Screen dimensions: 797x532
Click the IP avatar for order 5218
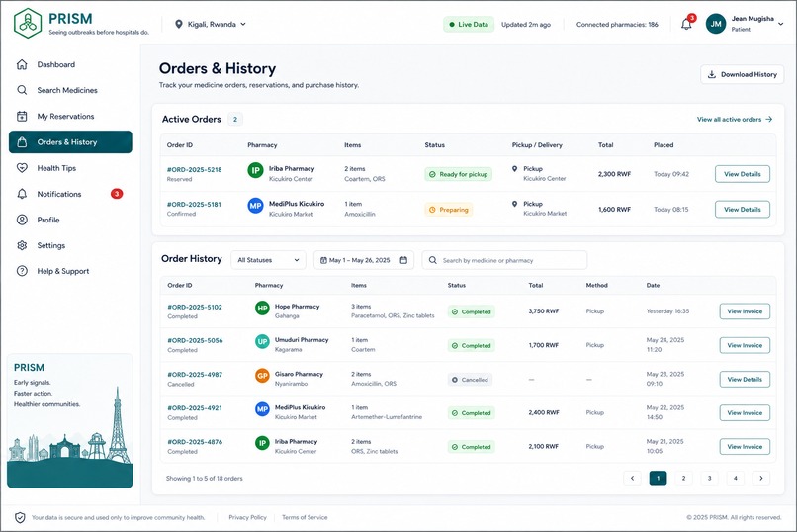255,170
